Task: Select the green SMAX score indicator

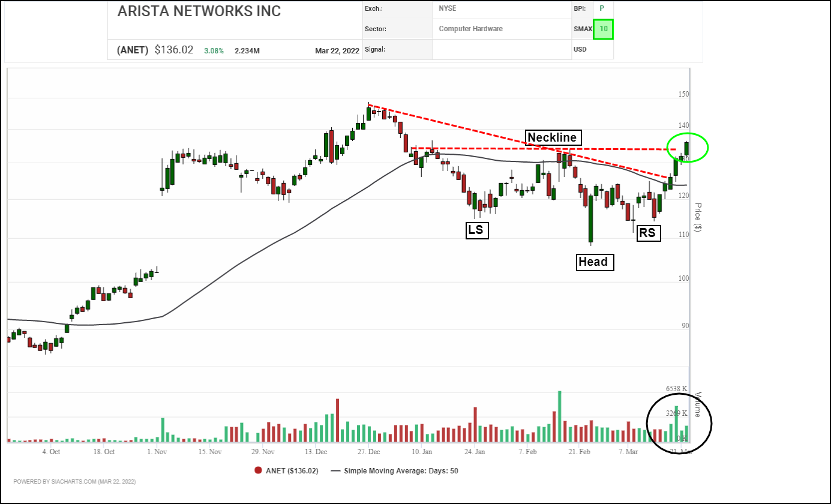Action: tap(604, 29)
